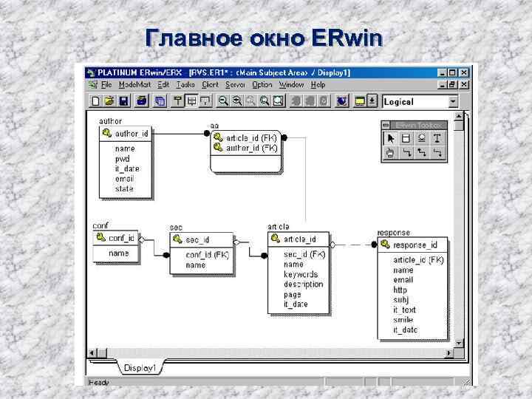The height and width of the screenshot is (399, 532).
Task: Click the vertical scrollbar up arrow
Action: pyautogui.click(x=459, y=117)
